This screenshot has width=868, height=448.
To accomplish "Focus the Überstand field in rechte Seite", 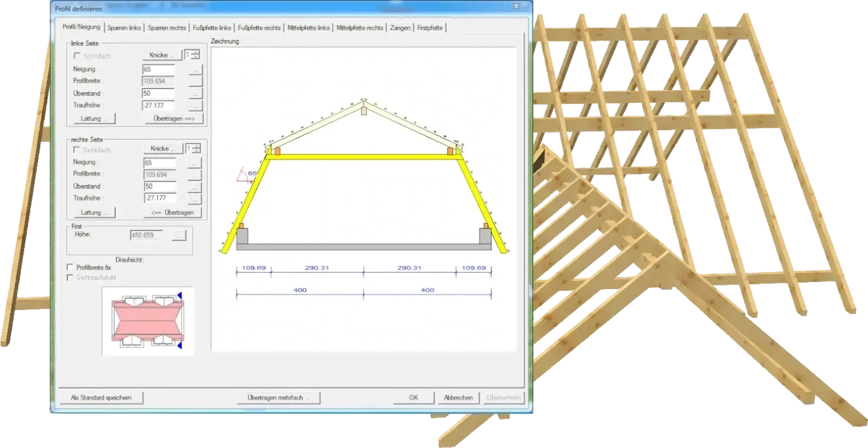I will click(160, 187).
